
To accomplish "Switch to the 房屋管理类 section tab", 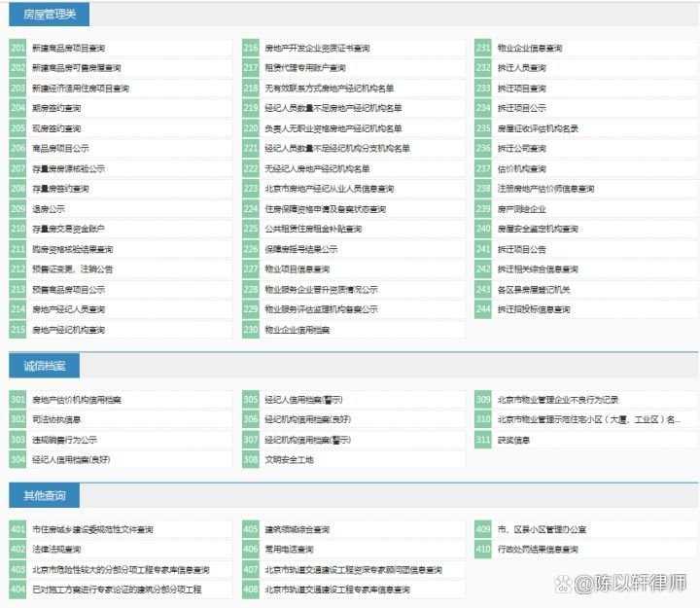I will pyautogui.click(x=50, y=15).
